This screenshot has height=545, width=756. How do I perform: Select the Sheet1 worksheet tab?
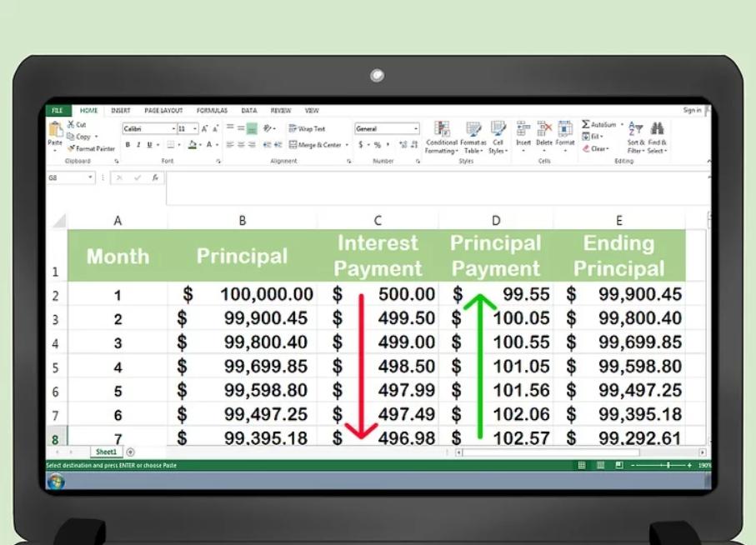click(106, 452)
